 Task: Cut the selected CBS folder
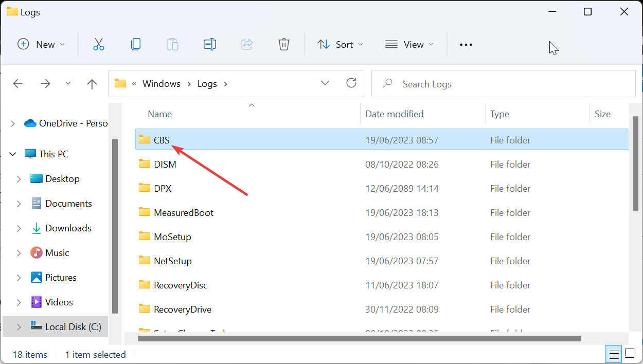coord(99,44)
